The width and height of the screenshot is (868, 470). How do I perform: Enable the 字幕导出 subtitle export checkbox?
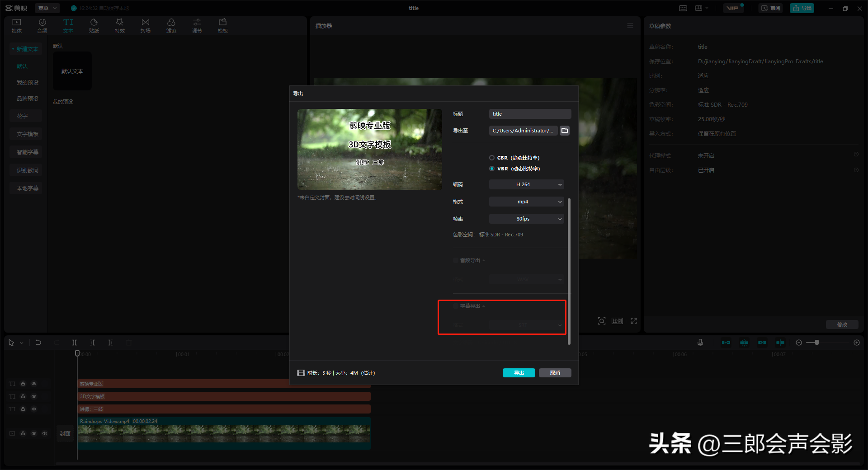coord(456,306)
